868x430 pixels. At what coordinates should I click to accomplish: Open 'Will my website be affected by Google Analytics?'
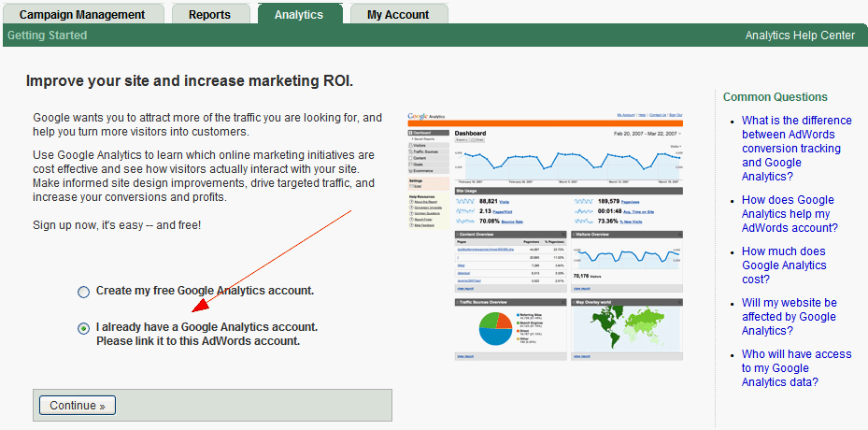click(x=790, y=317)
